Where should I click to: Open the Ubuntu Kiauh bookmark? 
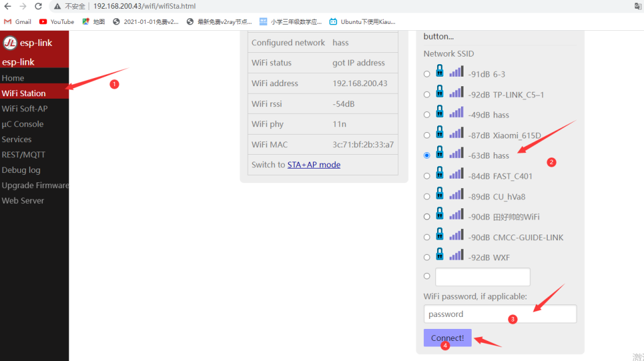(x=362, y=21)
